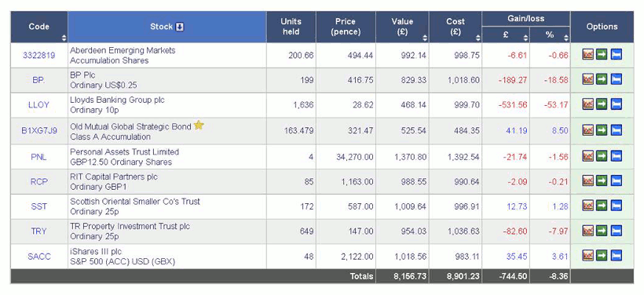Open the SACC stock code link
The height and width of the screenshot is (295, 644).
[39, 257]
